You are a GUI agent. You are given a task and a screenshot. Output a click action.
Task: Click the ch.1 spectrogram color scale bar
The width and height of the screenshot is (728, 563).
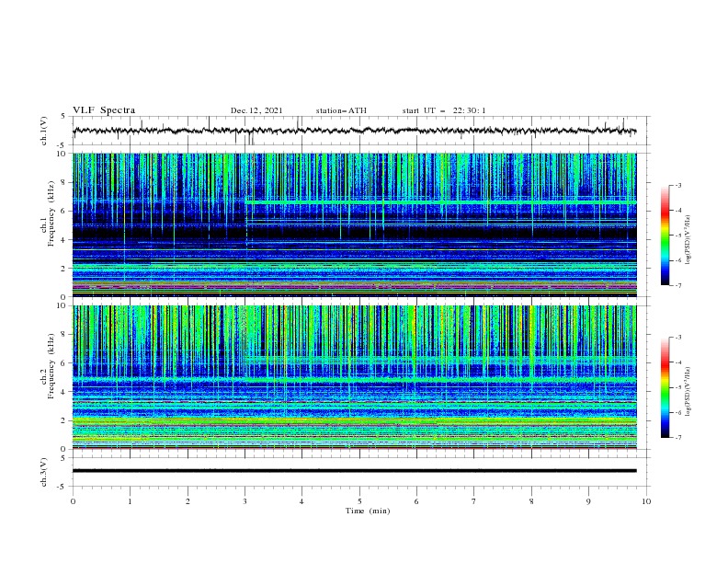click(x=665, y=236)
